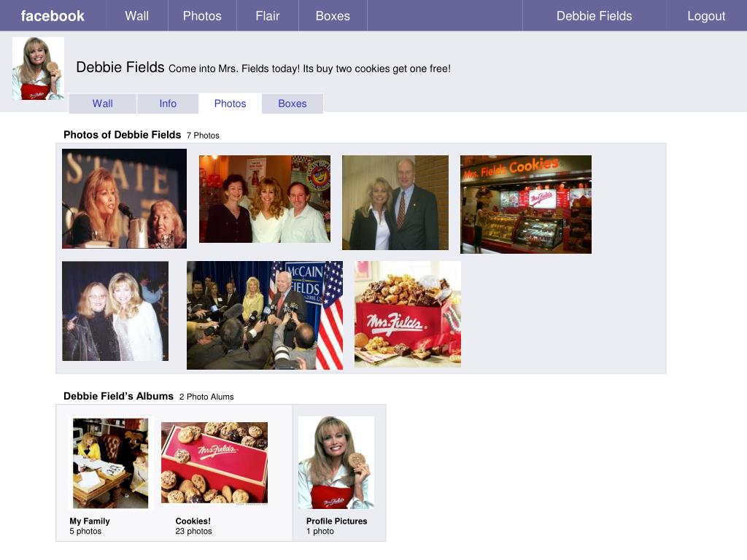Open the photo of Debbie with man in suit
The height and width of the screenshot is (560, 747).
[395, 203]
